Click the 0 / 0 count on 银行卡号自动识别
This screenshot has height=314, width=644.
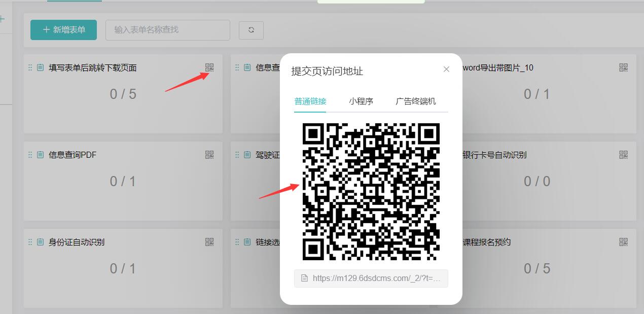537,181
